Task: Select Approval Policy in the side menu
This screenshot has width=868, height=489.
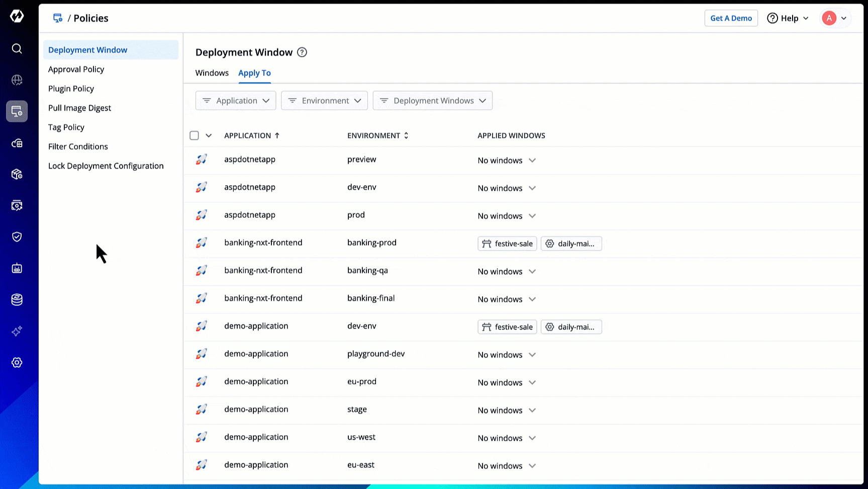Action: click(x=76, y=69)
